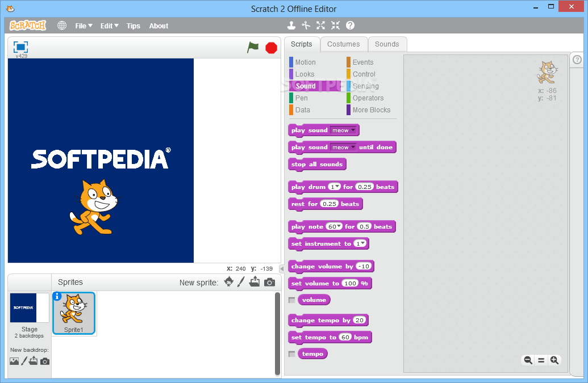The image size is (588, 383).
Task: Open Tips from the menu bar
Action: (x=133, y=26)
